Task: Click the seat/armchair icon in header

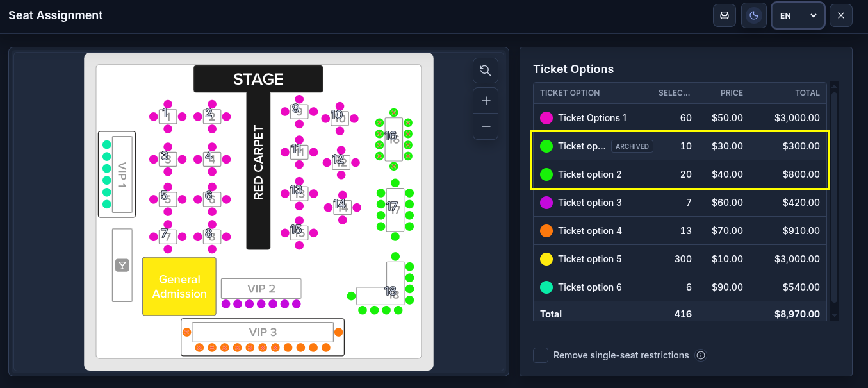Action: 725,15
